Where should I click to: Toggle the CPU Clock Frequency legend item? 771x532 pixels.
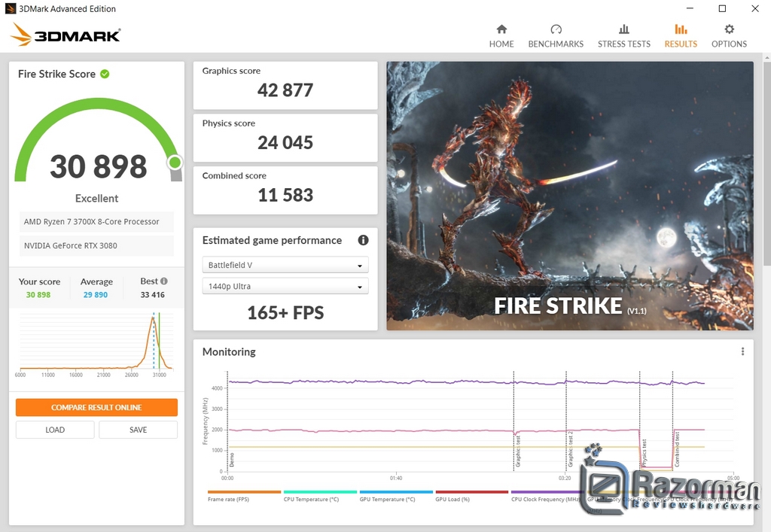tap(547, 496)
